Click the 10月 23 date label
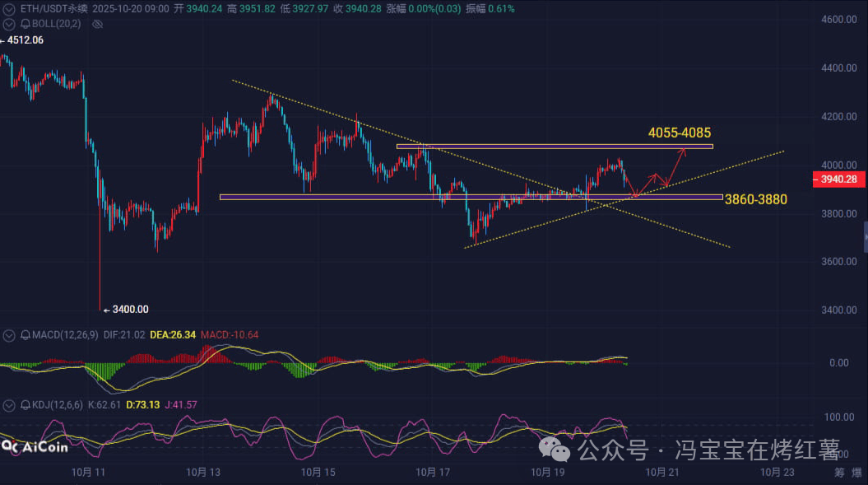The width and height of the screenshot is (868, 485). pos(777,473)
